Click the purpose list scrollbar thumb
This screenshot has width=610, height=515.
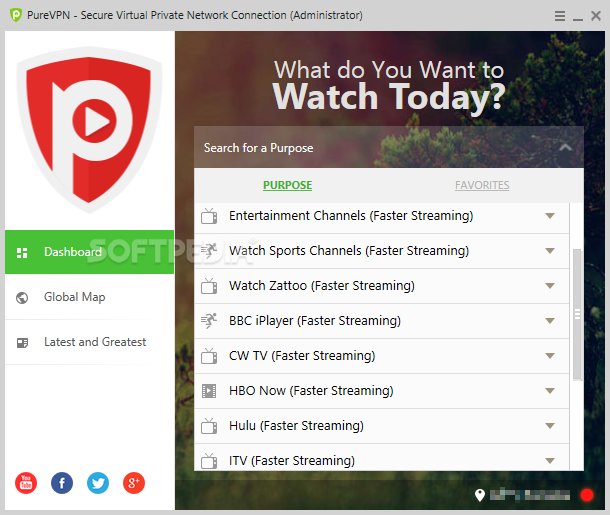(577, 314)
